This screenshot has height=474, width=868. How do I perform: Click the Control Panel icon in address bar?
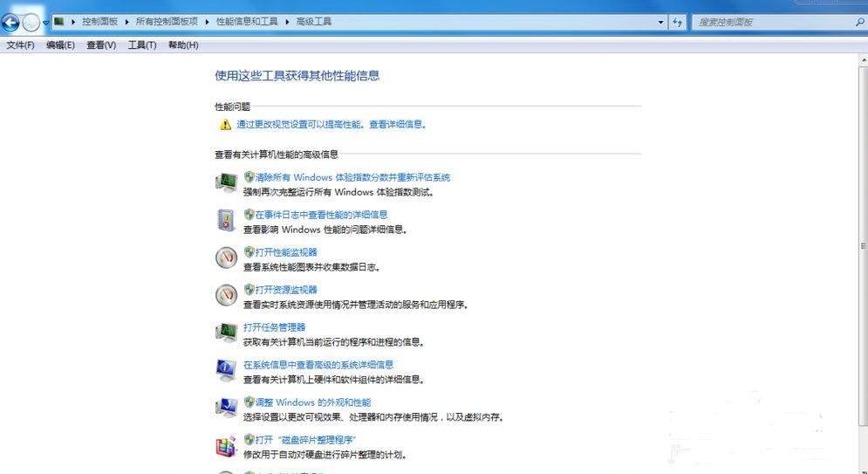(58, 22)
